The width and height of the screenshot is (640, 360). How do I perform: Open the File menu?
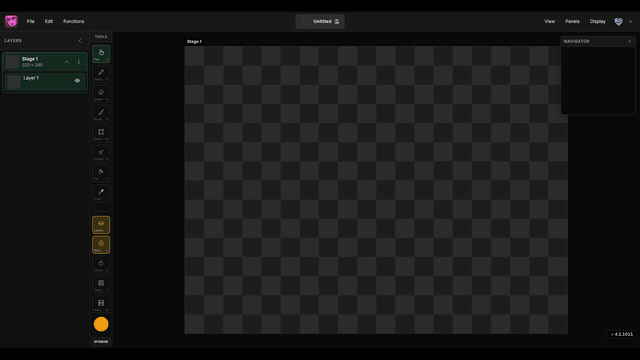(x=31, y=21)
